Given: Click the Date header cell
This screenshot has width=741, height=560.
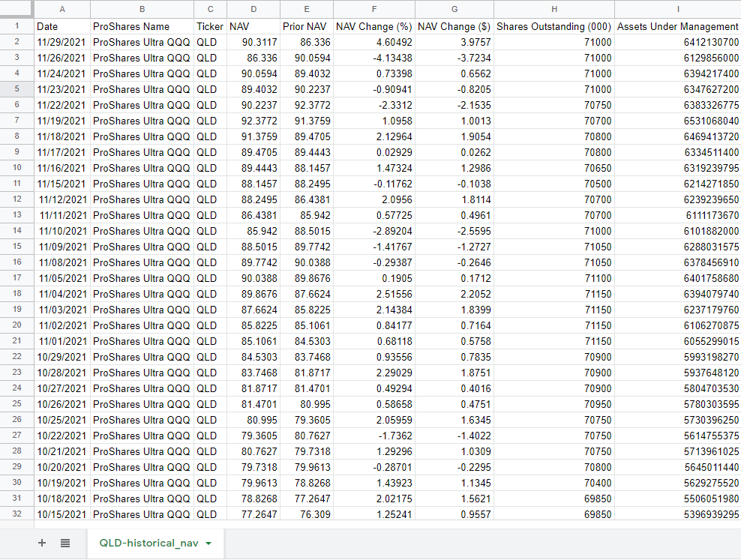Looking at the screenshot, I should (x=62, y=26).
